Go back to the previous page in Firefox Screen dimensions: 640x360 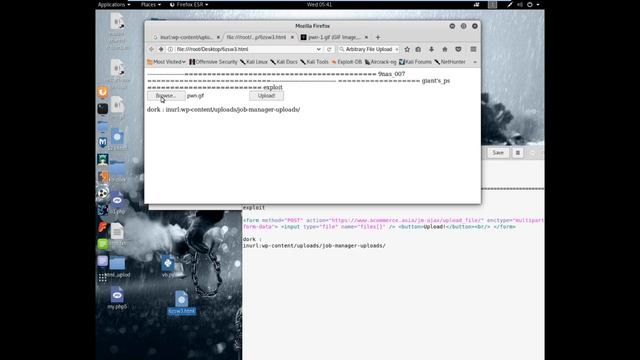[151, 49]
